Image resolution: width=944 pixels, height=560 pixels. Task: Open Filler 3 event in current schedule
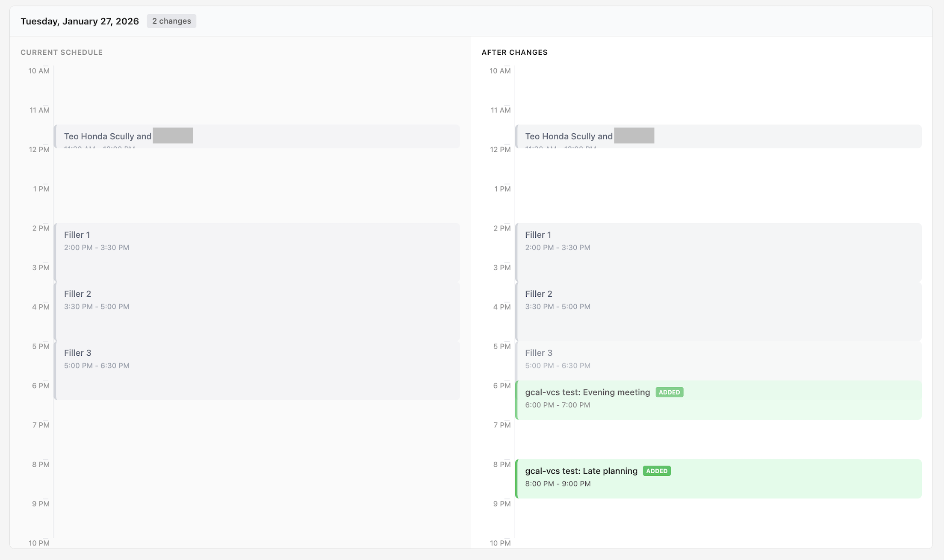(x=257, y=370)
